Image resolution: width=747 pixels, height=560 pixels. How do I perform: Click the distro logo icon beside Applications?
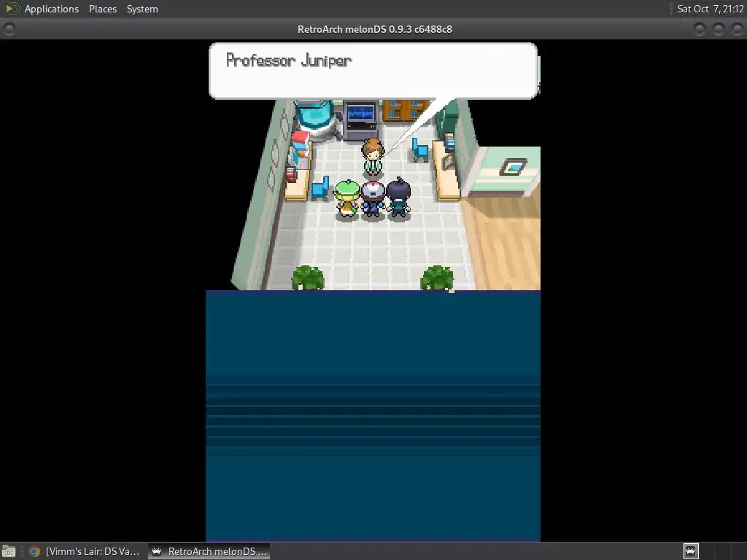tap(12, 9)
